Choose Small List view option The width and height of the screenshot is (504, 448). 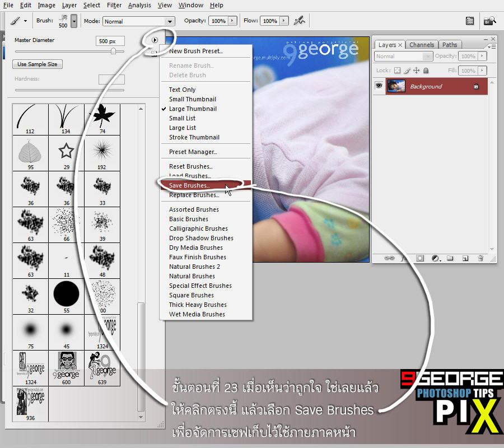coord(182,118)
